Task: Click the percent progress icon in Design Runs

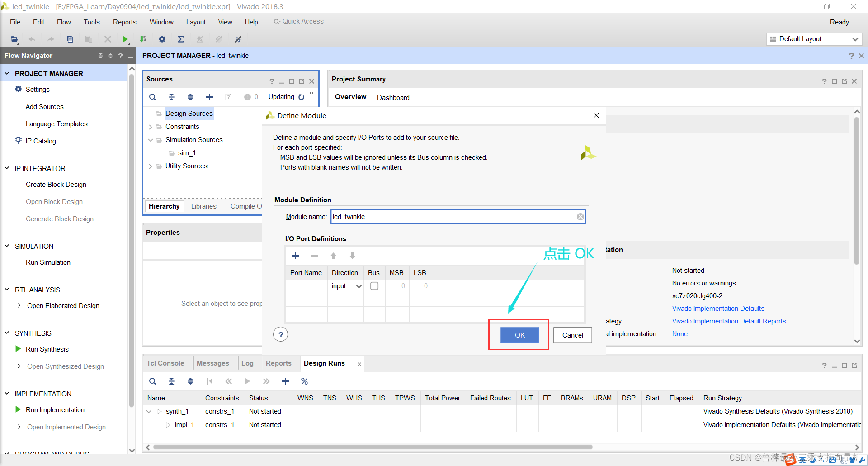Action: 304,381
